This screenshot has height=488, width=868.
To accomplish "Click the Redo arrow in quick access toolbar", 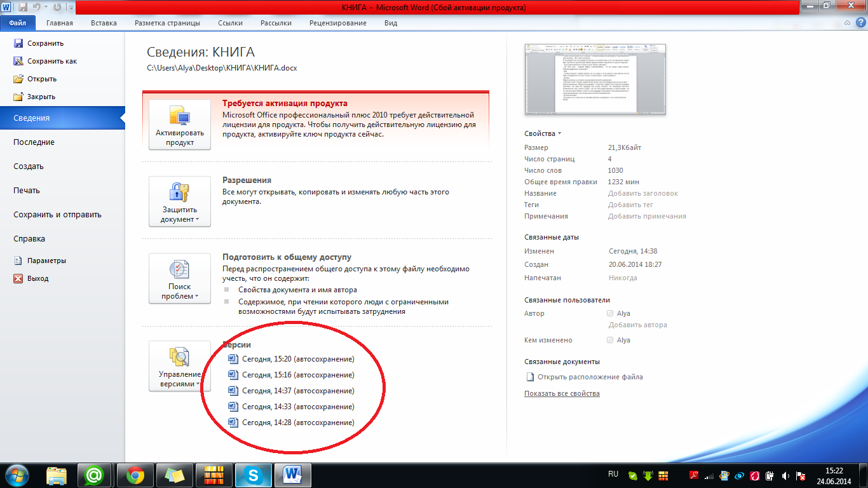I will [x=57, y=8].
